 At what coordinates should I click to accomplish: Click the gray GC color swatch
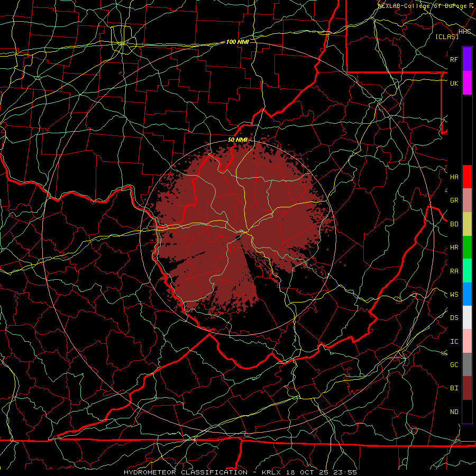[x=467, y=364]
